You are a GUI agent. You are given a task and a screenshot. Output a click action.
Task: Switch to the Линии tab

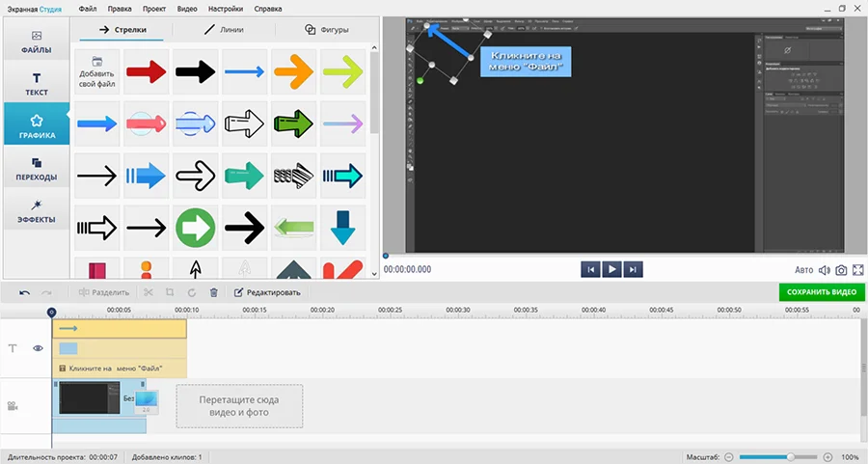click(224, 30)
